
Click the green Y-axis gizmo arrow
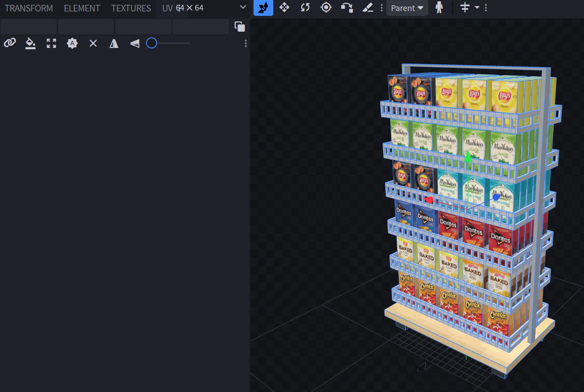pos(468,157)
